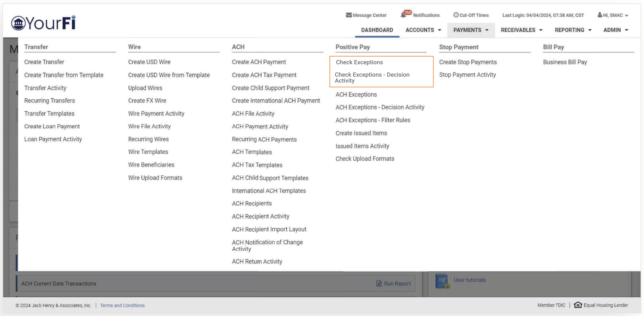Click the Cut-Off Times clock icon
Image resolution: width=644 pixels, height=316 pixels.
pyautogui.click(x=456, y=15)
